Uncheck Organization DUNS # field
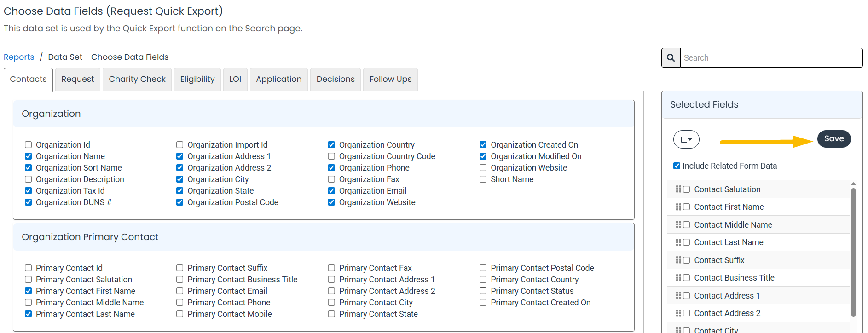This screenshot has width=868, height=333. (29, 202)
